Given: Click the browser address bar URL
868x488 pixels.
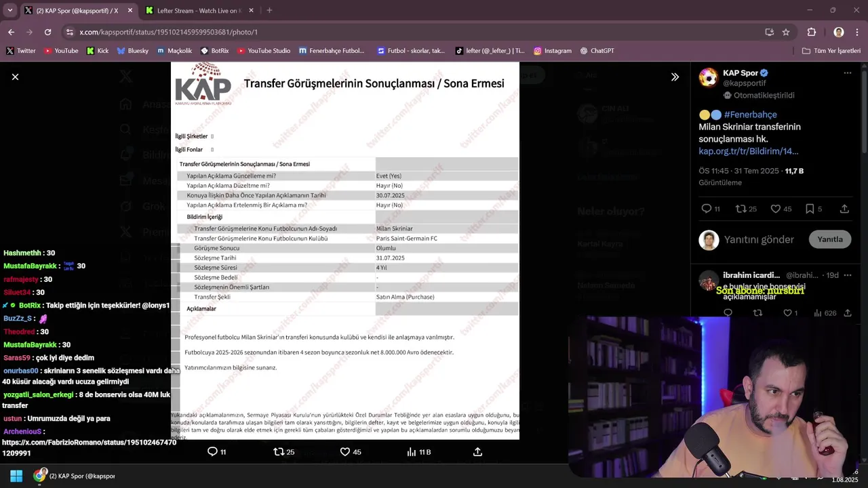Looking at the screenshot, I should [x=168, y=32].
